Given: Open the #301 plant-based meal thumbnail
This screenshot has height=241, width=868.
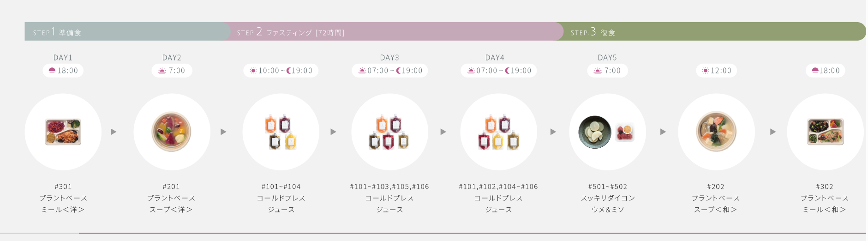Looking at the screenshot, I should pyautogui.click(x=63, y=132).
